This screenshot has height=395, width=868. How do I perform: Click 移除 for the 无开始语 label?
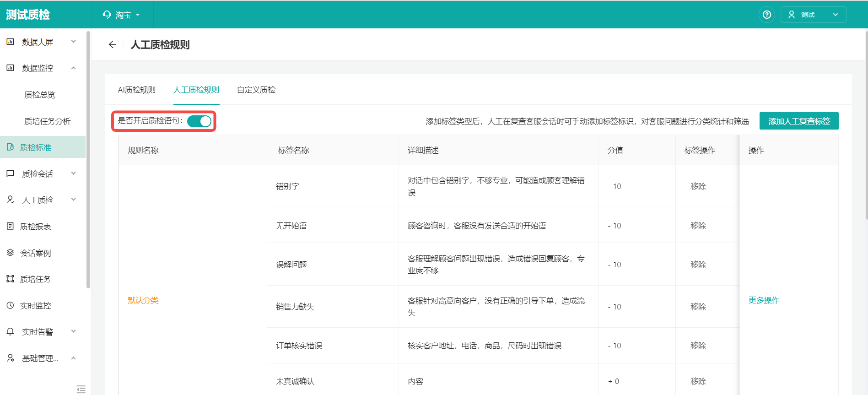point(698,226)
